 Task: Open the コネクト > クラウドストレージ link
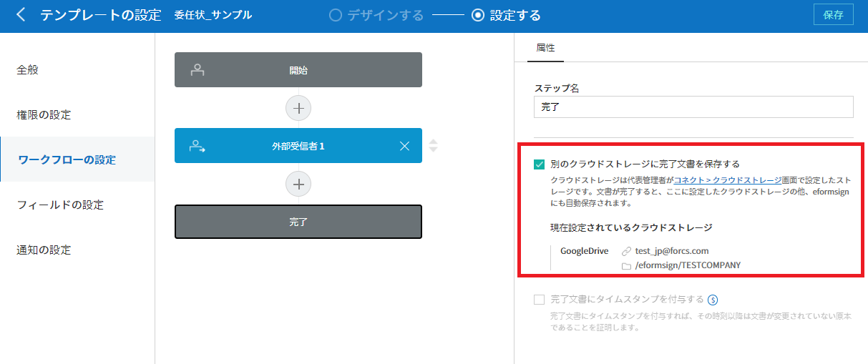tap(727, 180)
